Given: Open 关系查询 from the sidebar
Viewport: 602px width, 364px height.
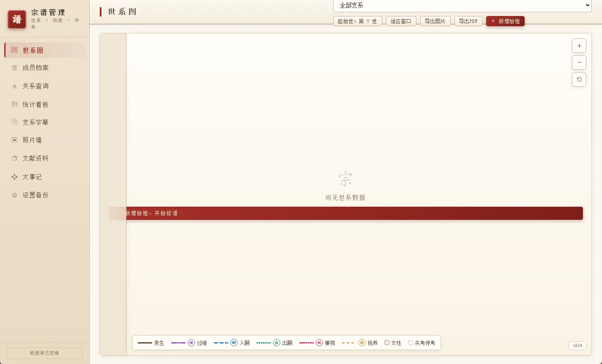Looking at the screenshot, I should [45, 86].
